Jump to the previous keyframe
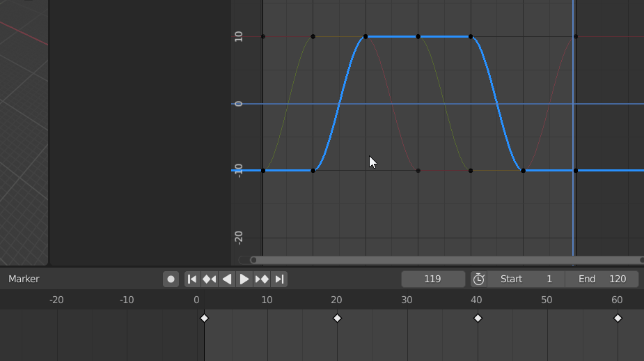Screen dimensions: 644x361 pos(210,279)
